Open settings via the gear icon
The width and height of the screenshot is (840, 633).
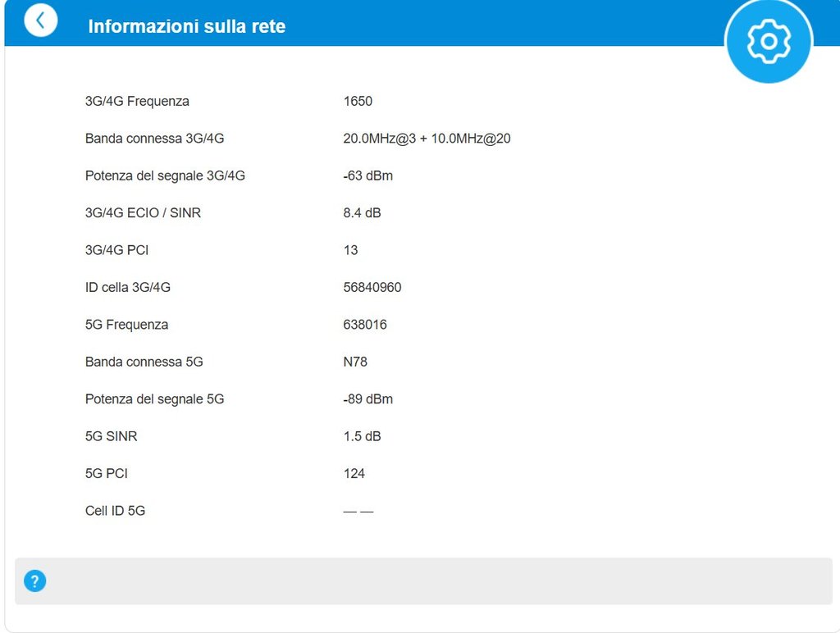[769, 41]
